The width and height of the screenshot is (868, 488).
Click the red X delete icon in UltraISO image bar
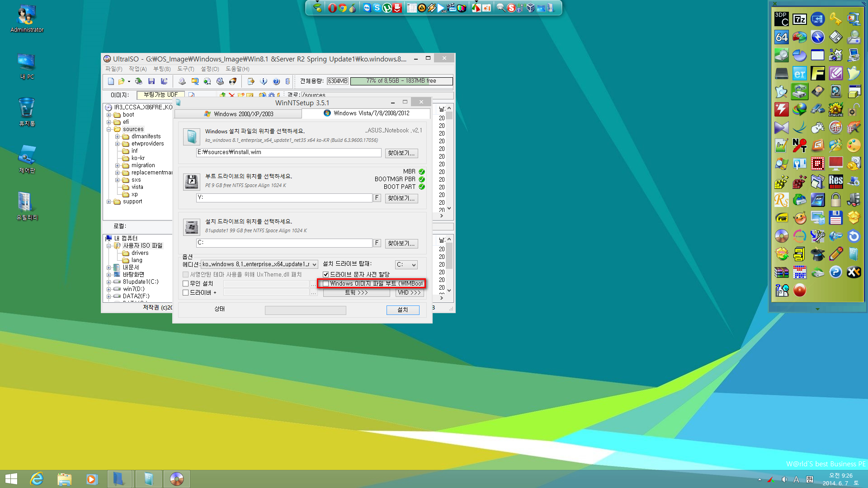[x=231, y=95]
